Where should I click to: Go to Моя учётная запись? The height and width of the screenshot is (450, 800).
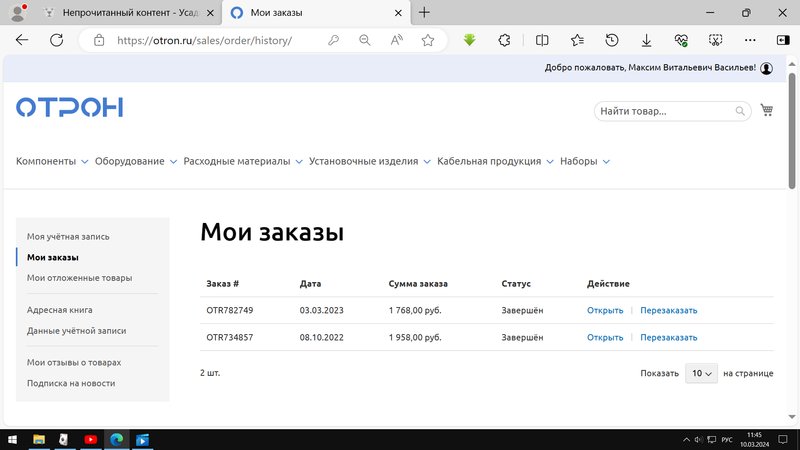[68, 237]
